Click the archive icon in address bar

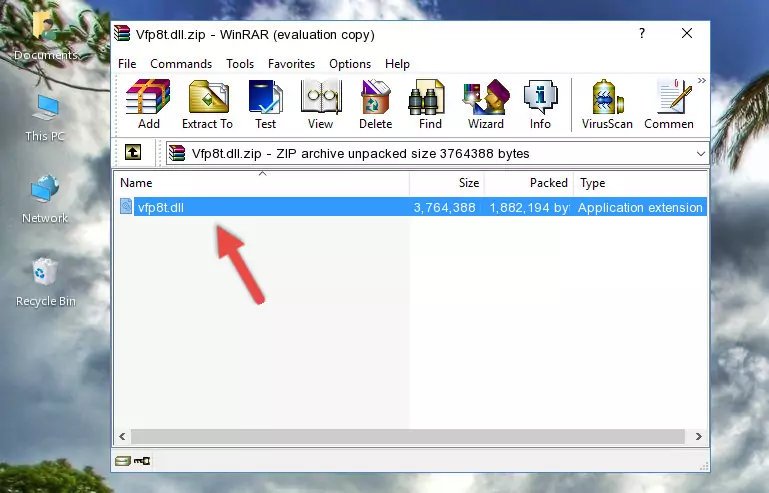click(177, 154)
